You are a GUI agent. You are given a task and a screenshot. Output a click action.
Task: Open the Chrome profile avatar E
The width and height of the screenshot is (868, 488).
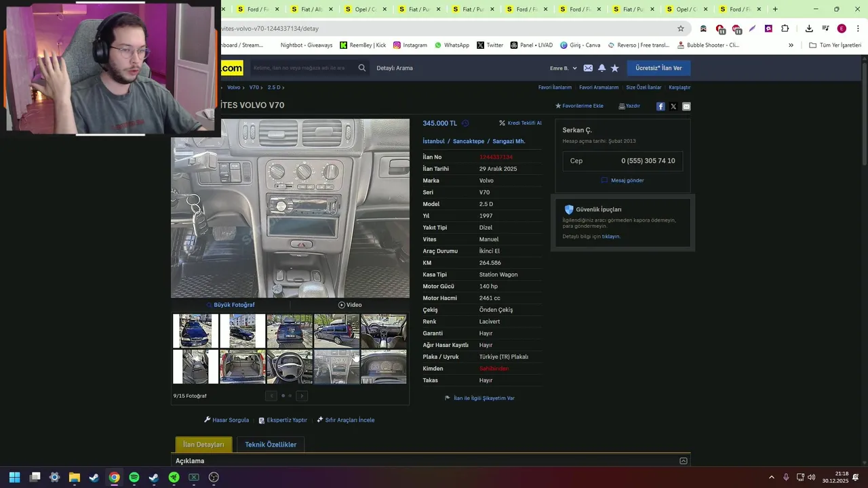(842, 28)
